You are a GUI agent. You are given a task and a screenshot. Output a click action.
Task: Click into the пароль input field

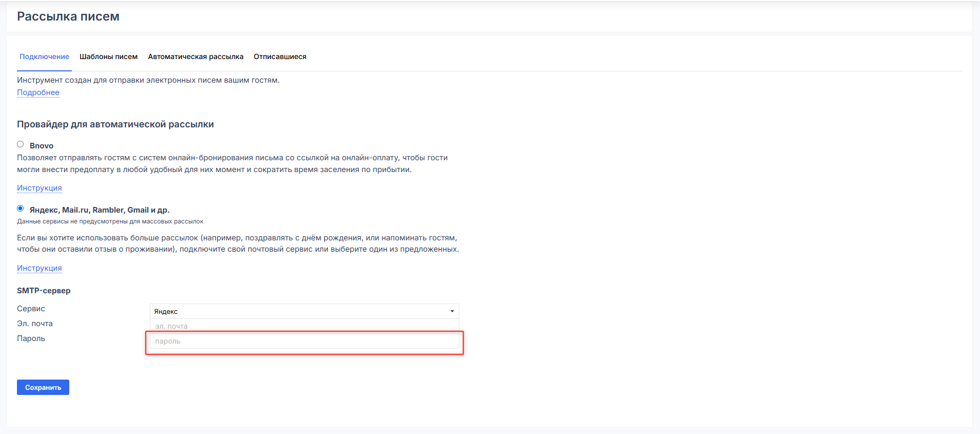pos(304,341)
